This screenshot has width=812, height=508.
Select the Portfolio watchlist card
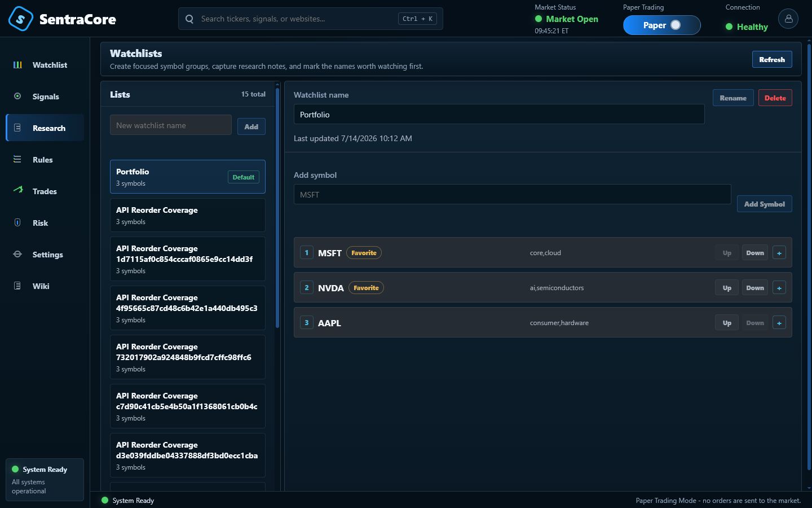[x=188, y=177]
